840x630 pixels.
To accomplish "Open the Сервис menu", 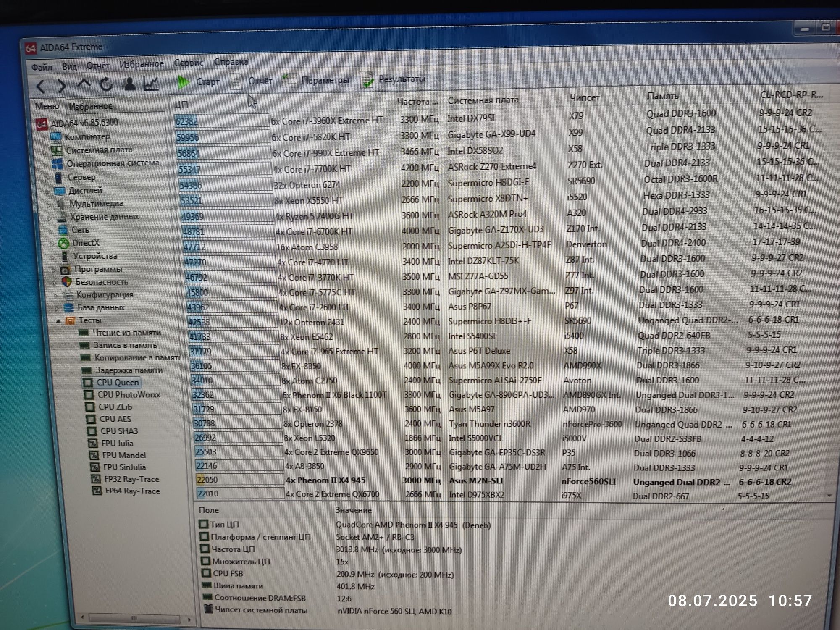I will pos(189,63).
